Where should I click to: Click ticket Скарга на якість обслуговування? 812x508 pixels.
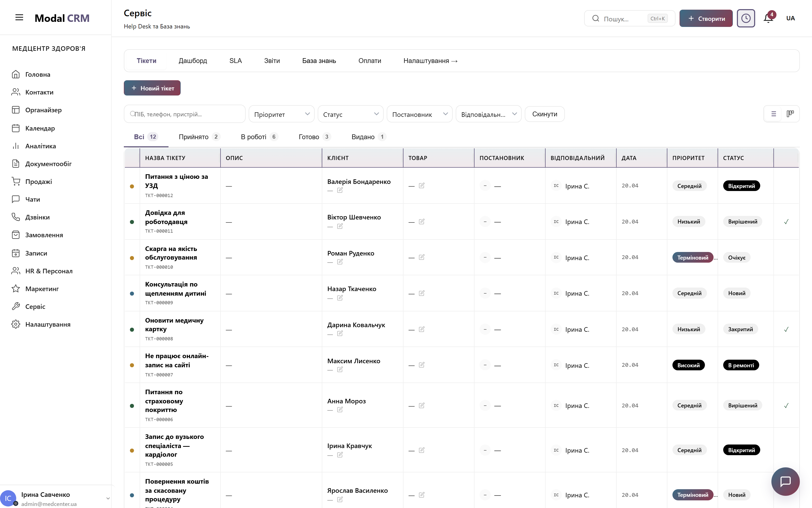click(171, 253)
